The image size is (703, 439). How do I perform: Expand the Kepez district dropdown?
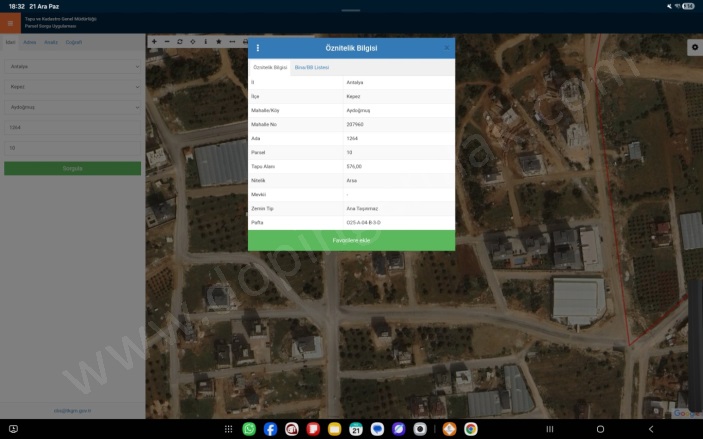[x=72, y=87]
